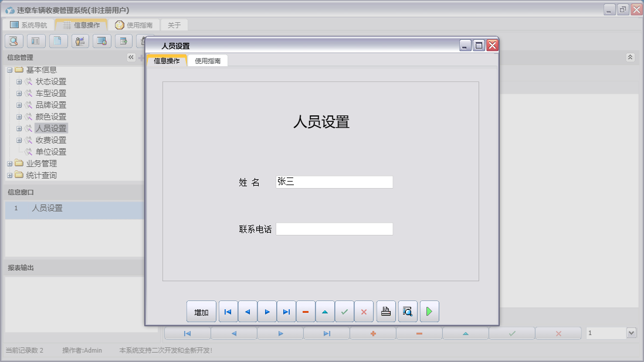Open the personnel chart icon in the toolbar
This screenshot has height=362, width=644.
[x=80, y=41]
